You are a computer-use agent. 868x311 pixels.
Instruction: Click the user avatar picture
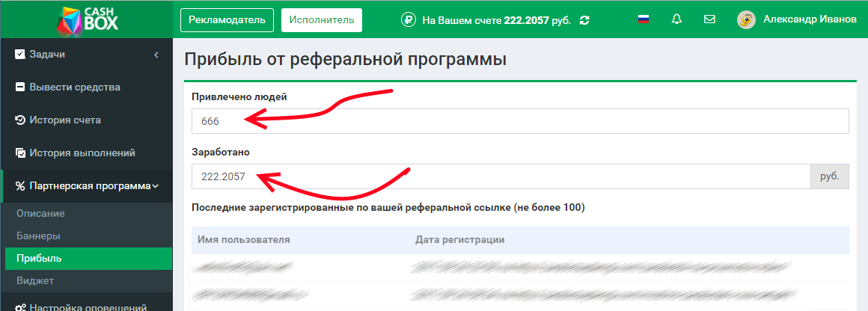click(746, 20)
